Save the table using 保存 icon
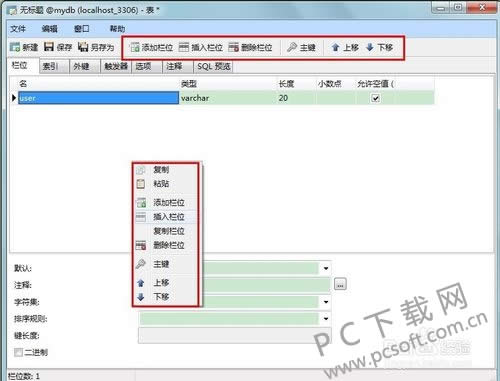This screenshot has width=500, height=381. coord(49,47)
